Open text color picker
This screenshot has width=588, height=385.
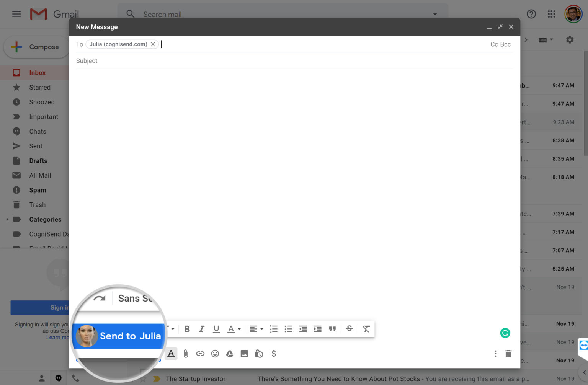234,329
